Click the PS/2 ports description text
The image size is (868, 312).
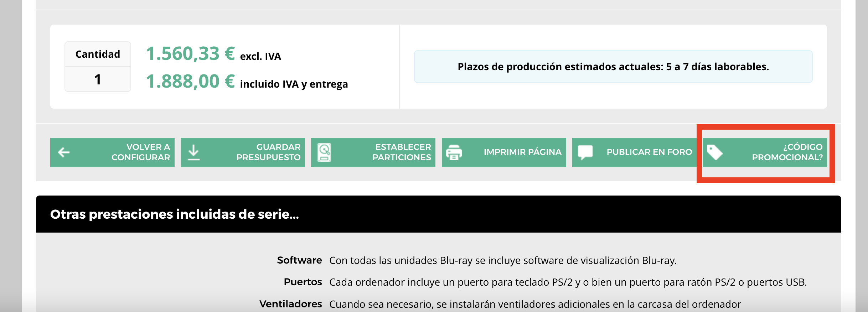pos(568,282)
